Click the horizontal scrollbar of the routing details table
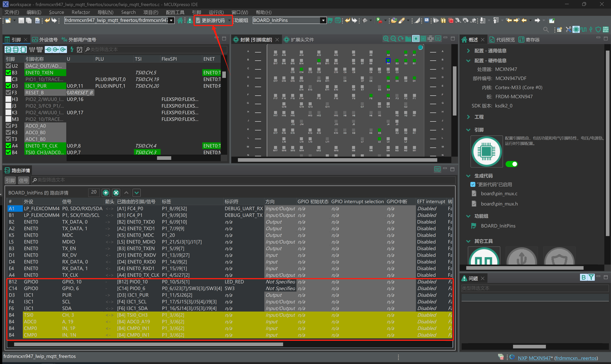Screen dimensions: 611x364 [148, 344]
